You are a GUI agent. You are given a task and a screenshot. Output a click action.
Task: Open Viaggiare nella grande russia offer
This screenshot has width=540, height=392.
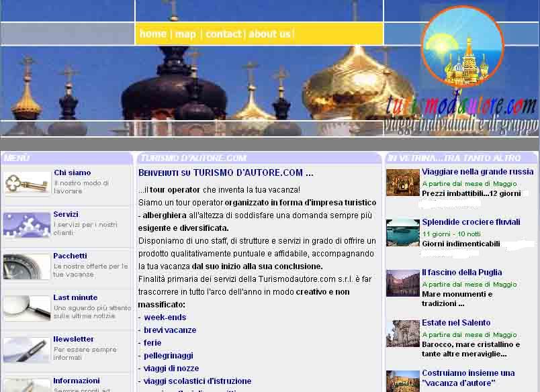pos(478,171)
